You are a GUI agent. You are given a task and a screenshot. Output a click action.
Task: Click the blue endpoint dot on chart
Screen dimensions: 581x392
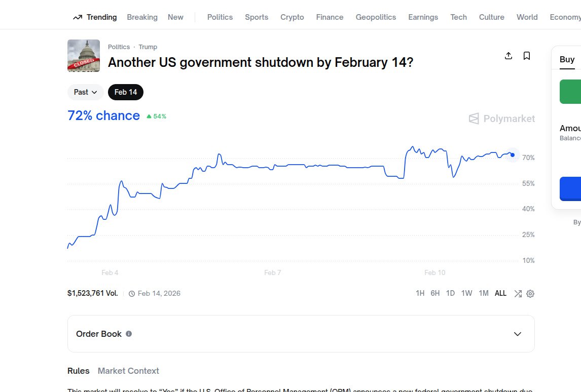pos(513,155)
